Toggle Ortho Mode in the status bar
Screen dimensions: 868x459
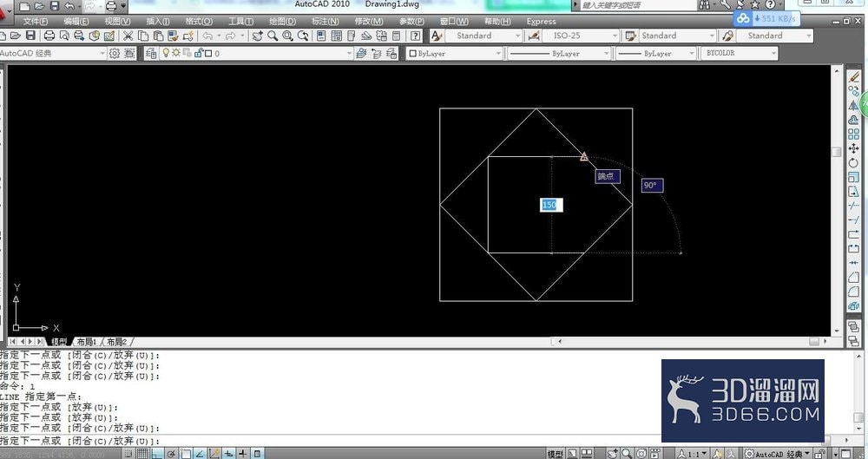point(157,454)
